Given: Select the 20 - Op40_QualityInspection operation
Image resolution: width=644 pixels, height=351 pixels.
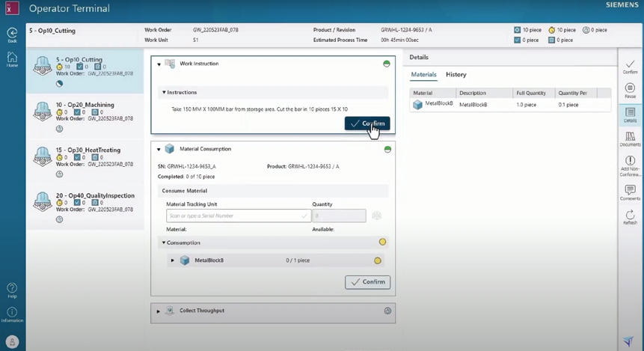Looking at the screenshot, I should [x=85, y=207].
